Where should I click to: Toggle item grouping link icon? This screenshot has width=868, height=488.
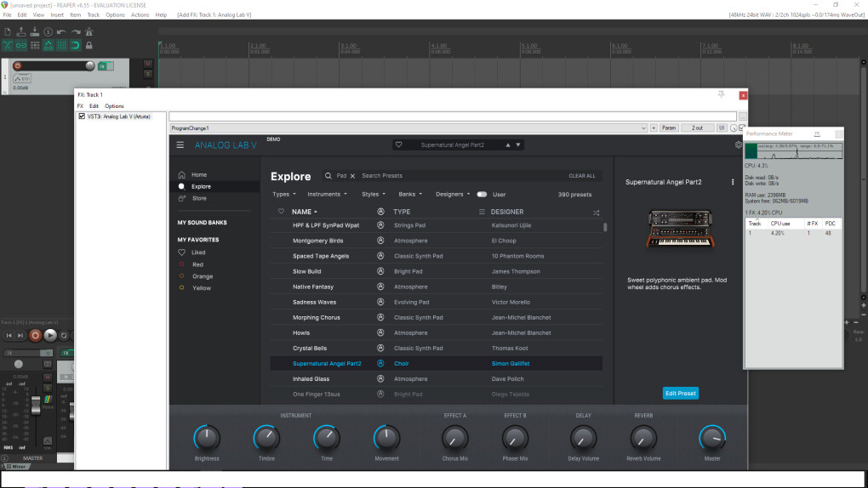(21, 45)
